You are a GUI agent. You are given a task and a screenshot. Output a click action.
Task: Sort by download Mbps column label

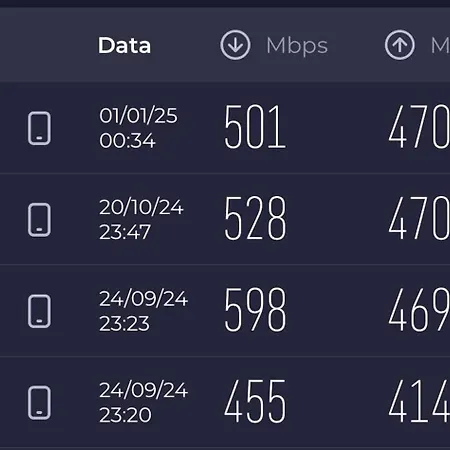click(297, 46)
